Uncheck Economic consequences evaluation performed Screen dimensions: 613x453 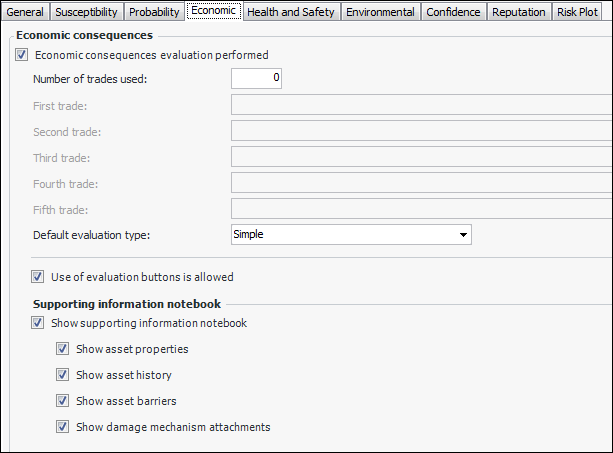pyautogui.click(x=23, y=55)
